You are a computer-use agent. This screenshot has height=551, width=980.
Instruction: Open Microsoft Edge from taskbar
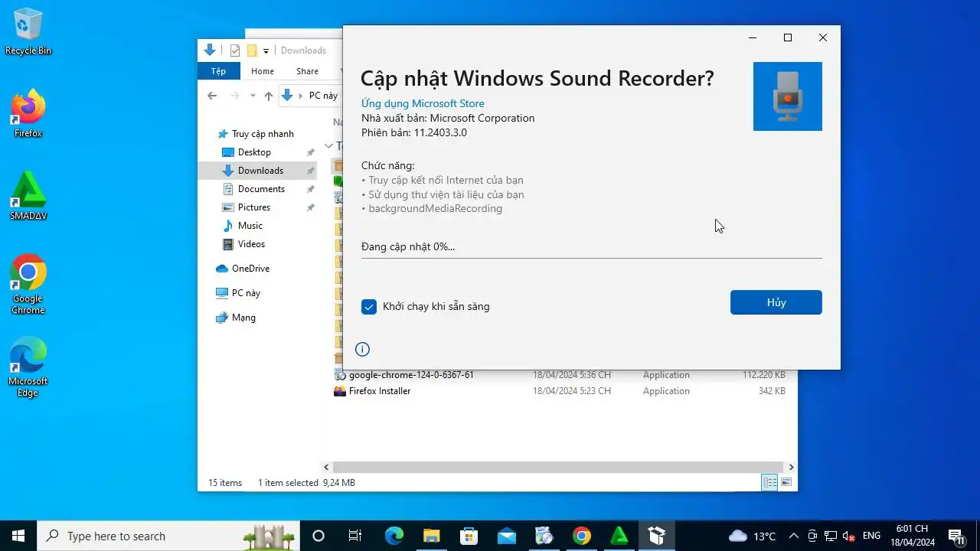pyautogui.click(x=394, y=536)
